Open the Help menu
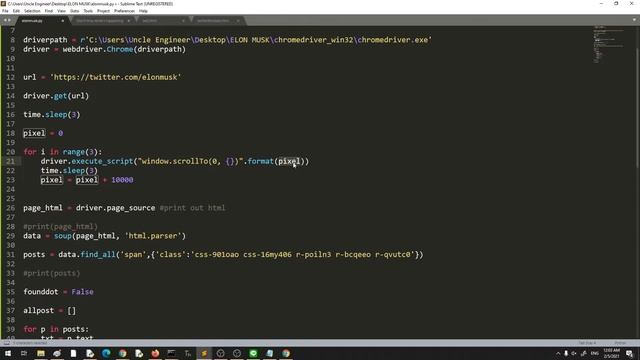640x360 pixels. (143, 11)
